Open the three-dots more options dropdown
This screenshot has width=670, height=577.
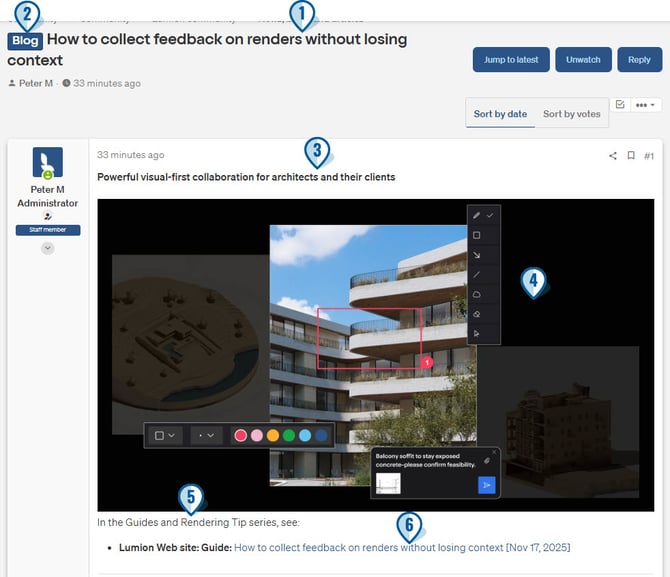point(645,104)
